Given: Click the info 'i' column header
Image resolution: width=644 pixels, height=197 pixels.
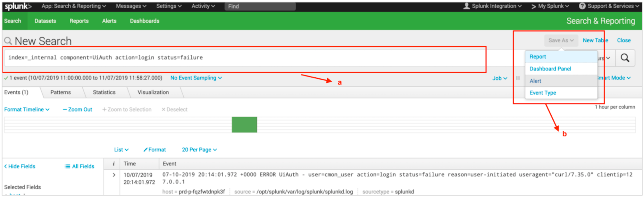Looking at the screenshot, I should (x=113, y=164).
